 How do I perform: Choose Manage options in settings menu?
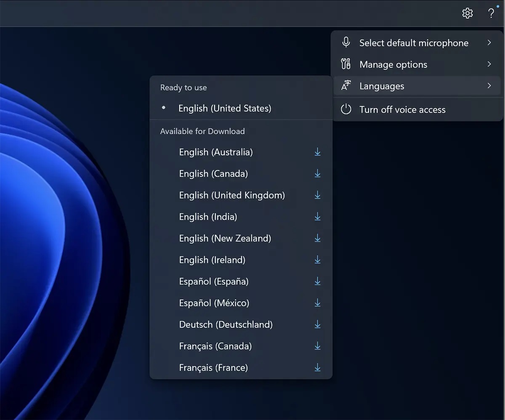click(393, 64)
